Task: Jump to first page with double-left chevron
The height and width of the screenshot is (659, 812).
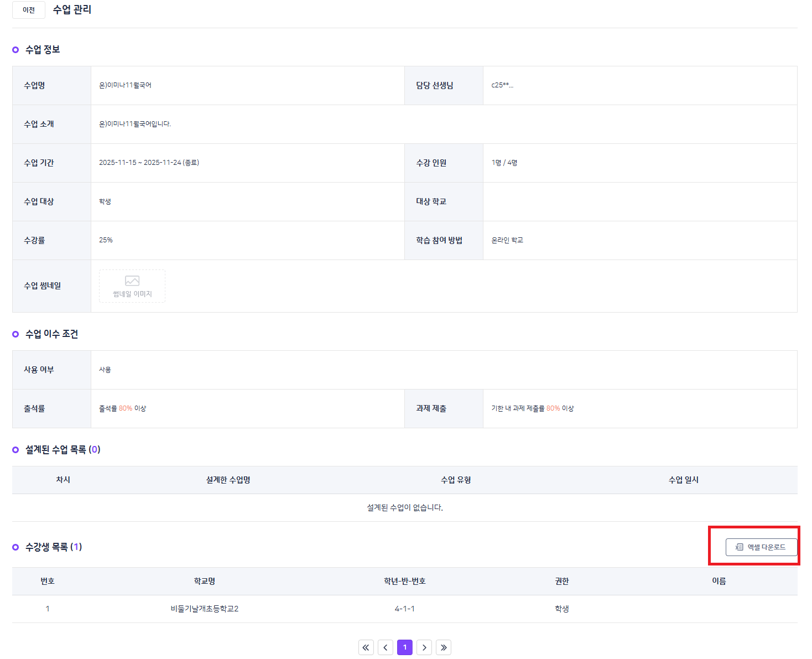Action: [x=366, y=647]
